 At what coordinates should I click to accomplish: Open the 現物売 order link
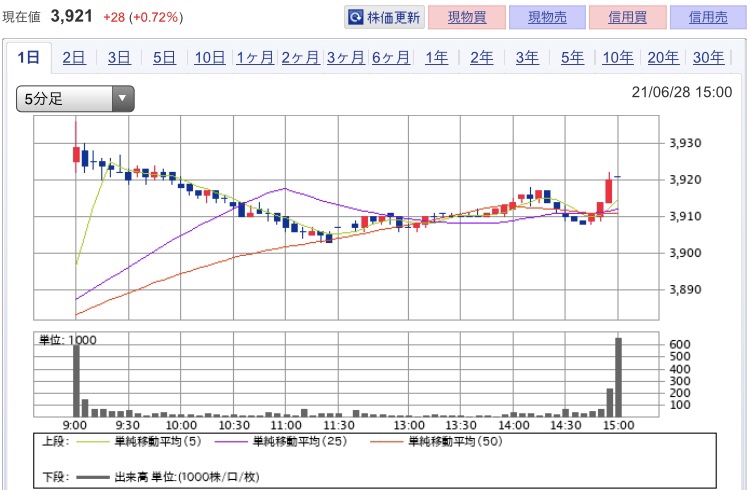[x=547, y=18]
